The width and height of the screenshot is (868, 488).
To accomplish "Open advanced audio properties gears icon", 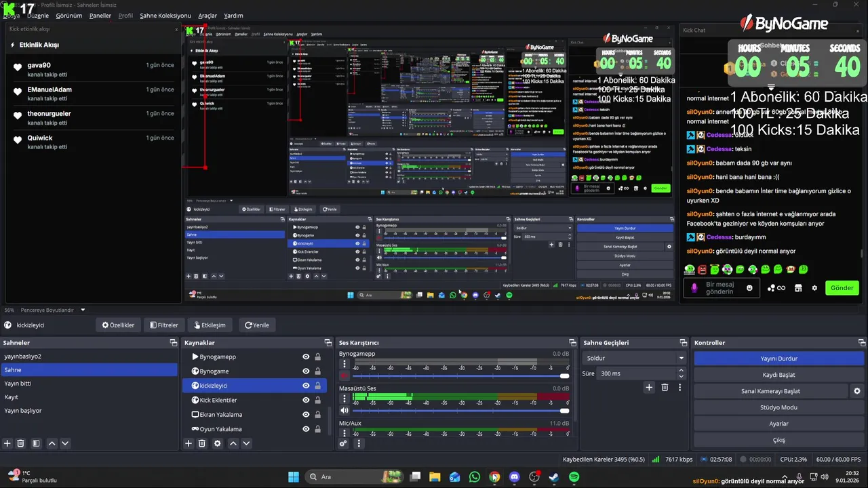I will coord(344,443).
